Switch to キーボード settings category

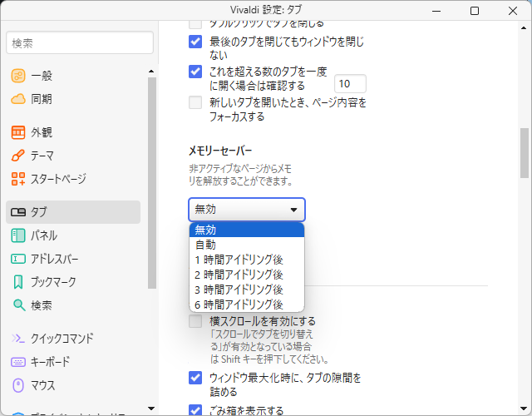[73, 362]
